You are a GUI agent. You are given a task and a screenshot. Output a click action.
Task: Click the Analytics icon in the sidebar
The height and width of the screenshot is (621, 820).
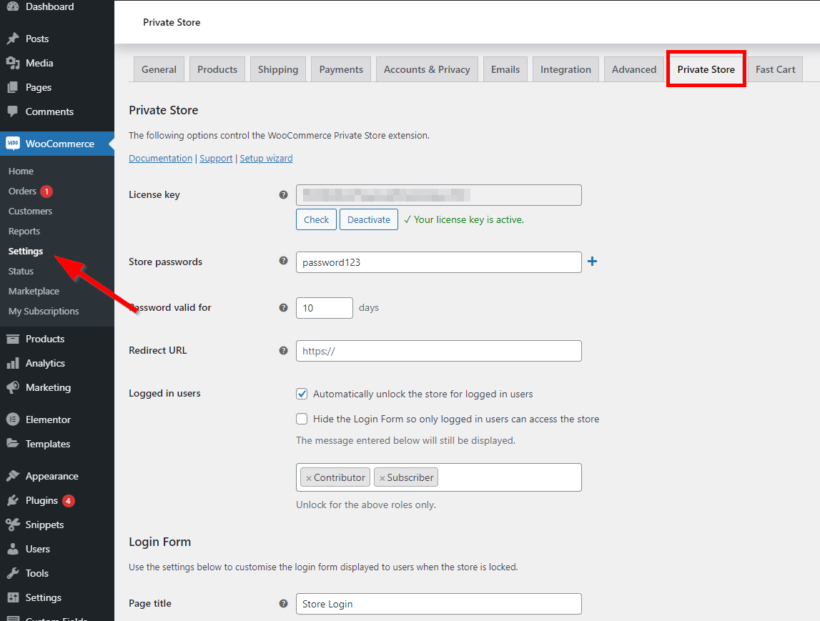click(x=12, y=363)
